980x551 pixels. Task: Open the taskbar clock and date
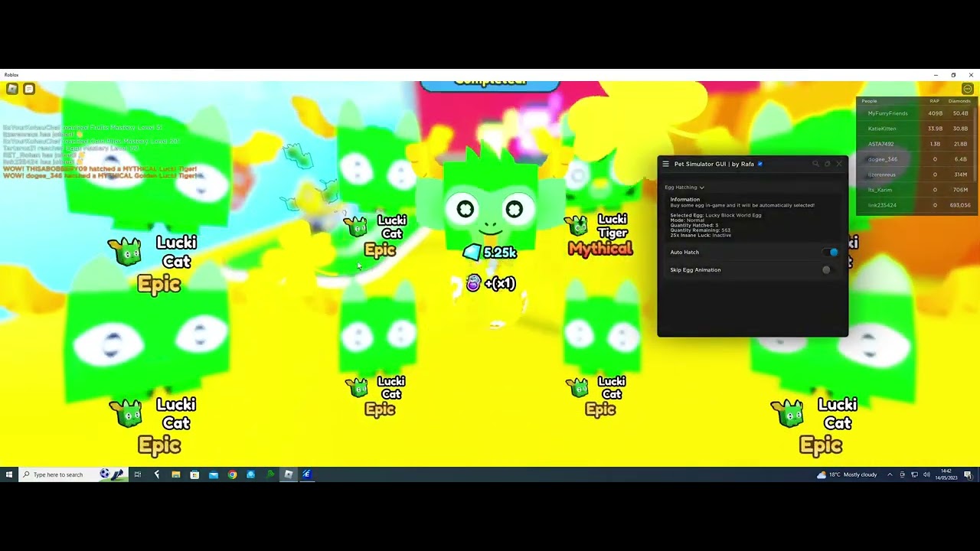pos(946,474)
